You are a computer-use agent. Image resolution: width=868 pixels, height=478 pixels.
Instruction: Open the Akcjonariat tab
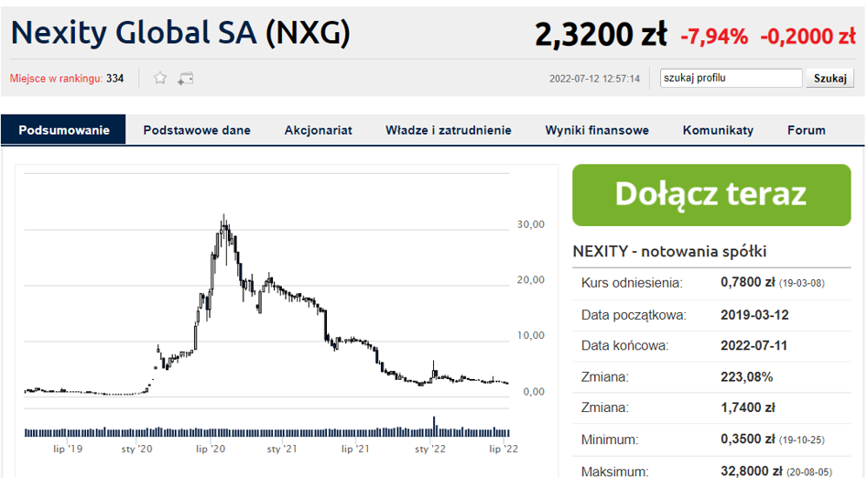(319, 130)
